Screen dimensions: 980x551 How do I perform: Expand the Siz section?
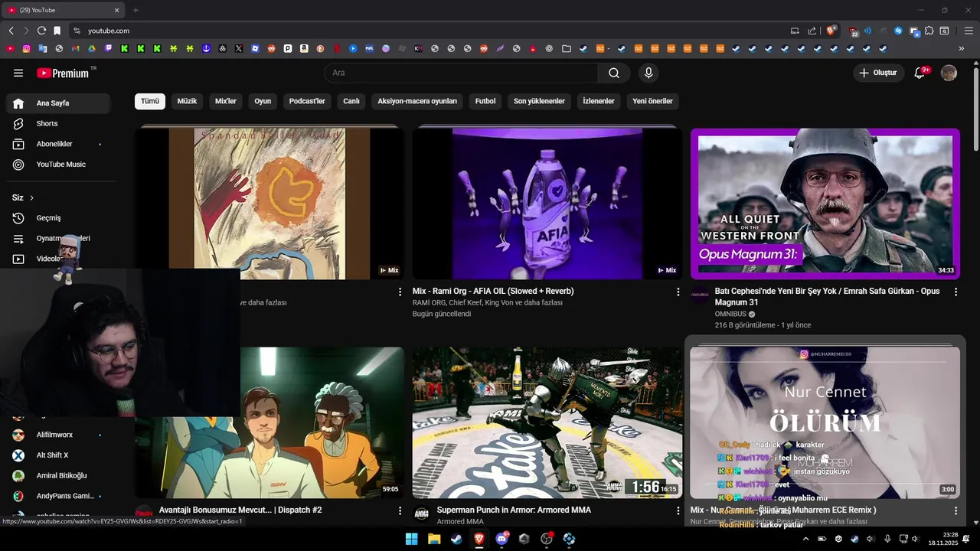[23, 197]
